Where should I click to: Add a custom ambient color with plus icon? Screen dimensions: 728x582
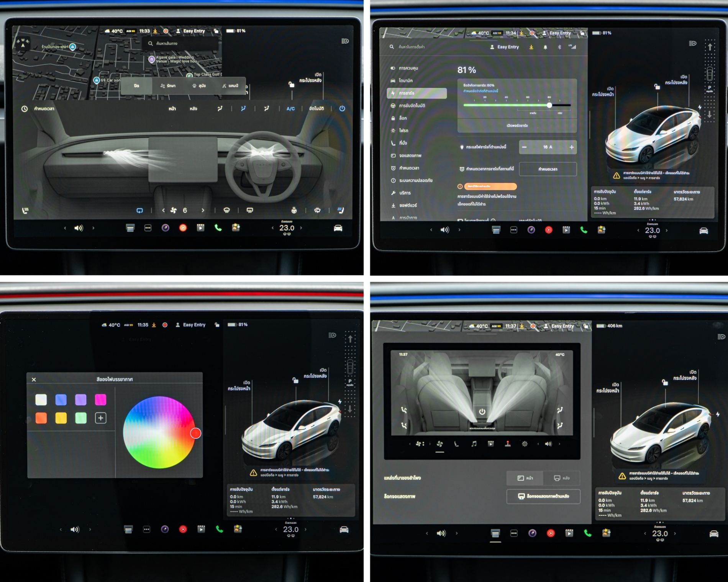(100, 418)
